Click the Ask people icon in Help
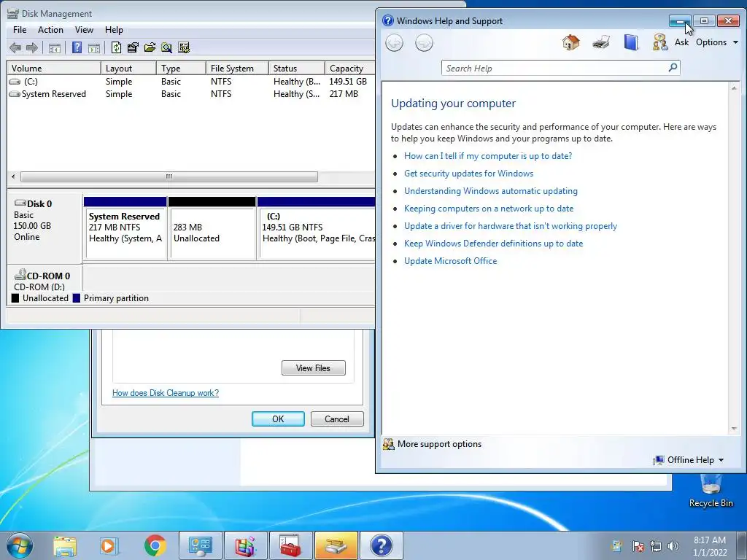Image resolution: width=747 pixels, height=560 pixels. pos(659,42)
